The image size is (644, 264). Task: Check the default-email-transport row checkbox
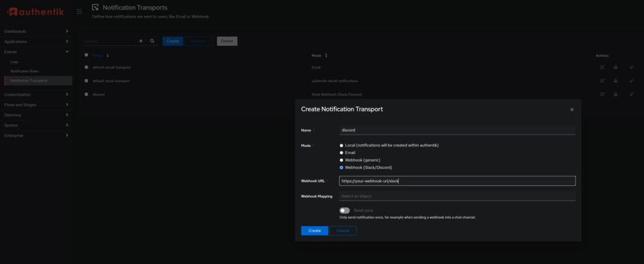(x=86, y=67)
